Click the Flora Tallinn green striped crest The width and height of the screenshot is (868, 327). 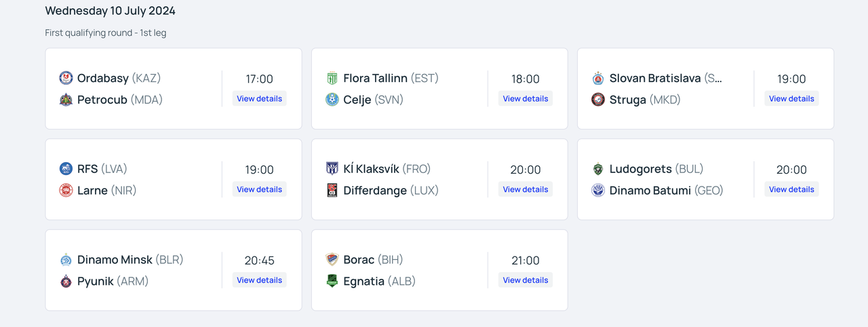[332, 78]
